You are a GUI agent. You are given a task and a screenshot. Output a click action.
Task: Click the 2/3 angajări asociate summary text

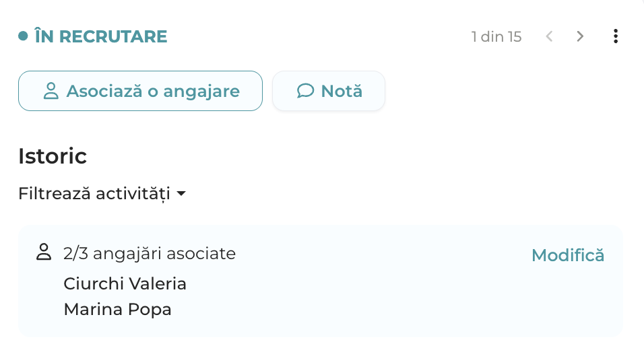click(x=150, y=254)
